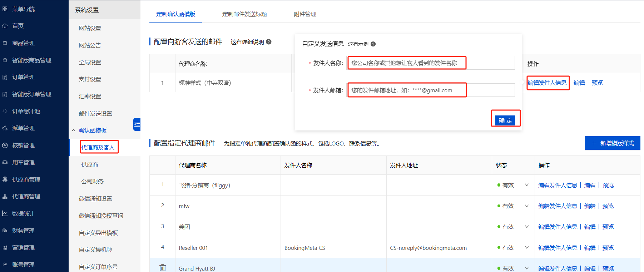This screenshot has width=644, height=272.
Task: Open 汇率设置 menu item
Action: (90, 96)
